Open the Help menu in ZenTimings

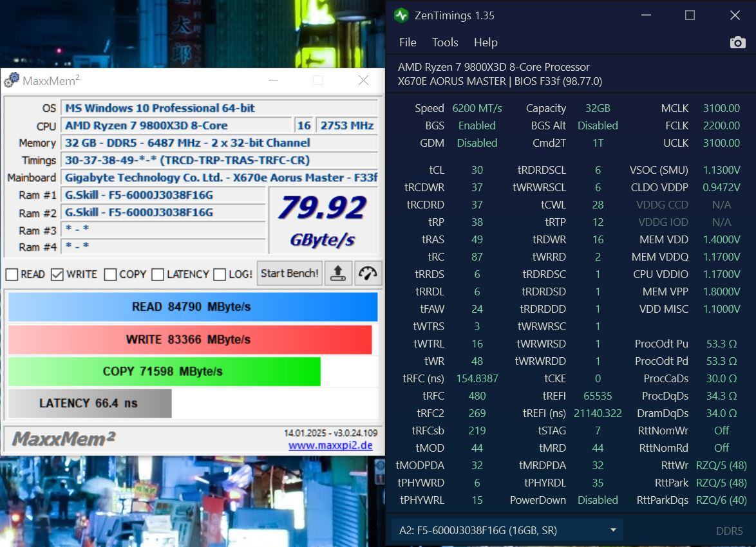tap(486, 42)
